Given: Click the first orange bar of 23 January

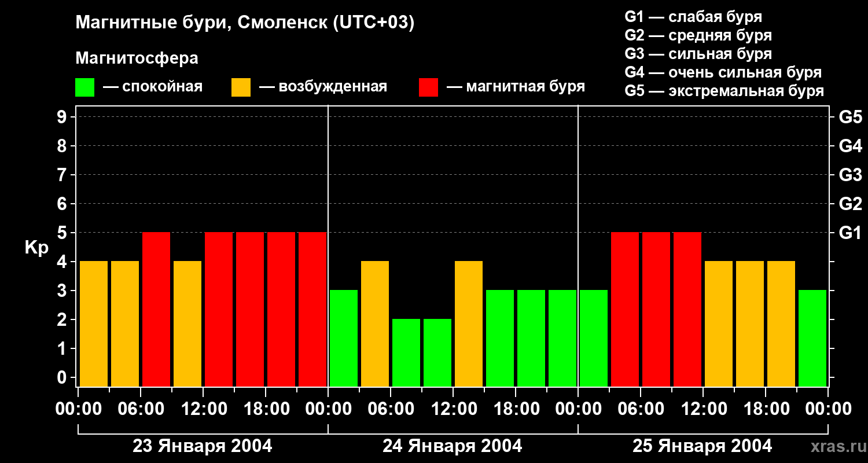Looking at the screenshot, I should point(94,324).
